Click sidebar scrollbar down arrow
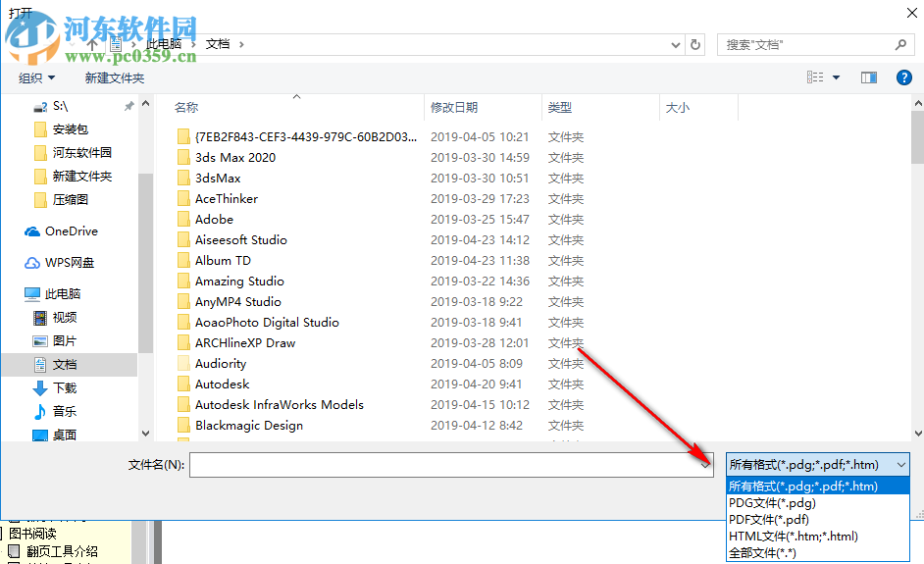This screenshot has width=924, height=564. pos(145,434)
